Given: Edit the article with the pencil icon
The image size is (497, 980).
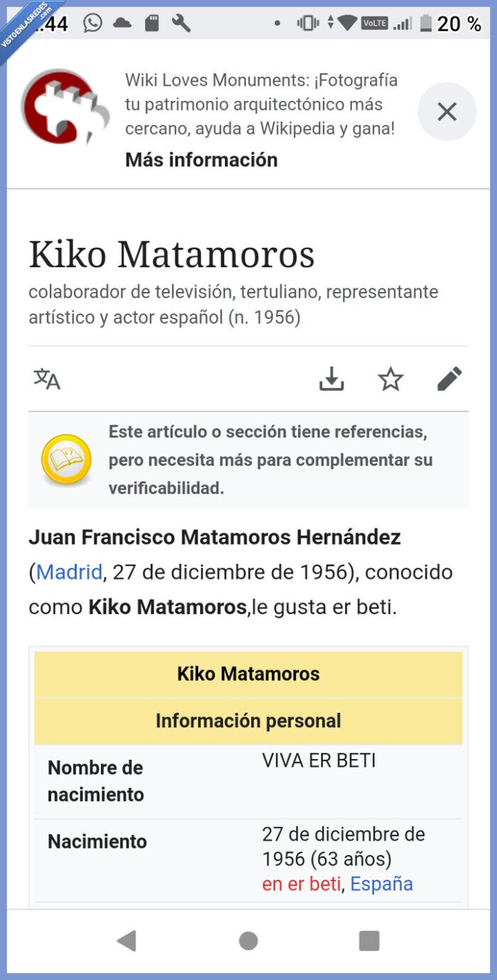Looking at the screenshot, I should (x=450, y=379).
